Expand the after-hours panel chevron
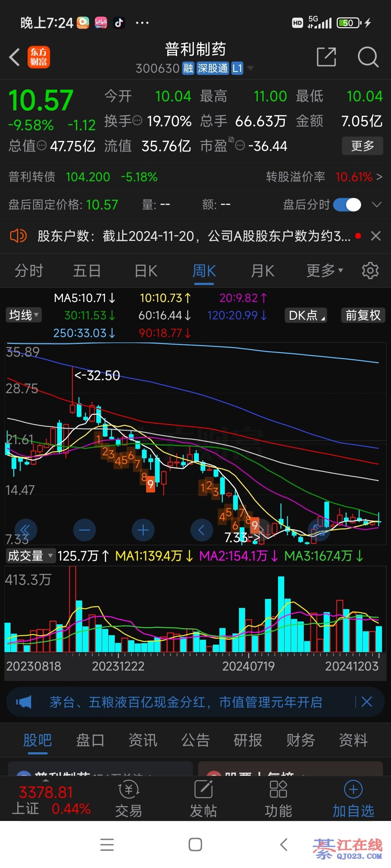 point(377,205)
